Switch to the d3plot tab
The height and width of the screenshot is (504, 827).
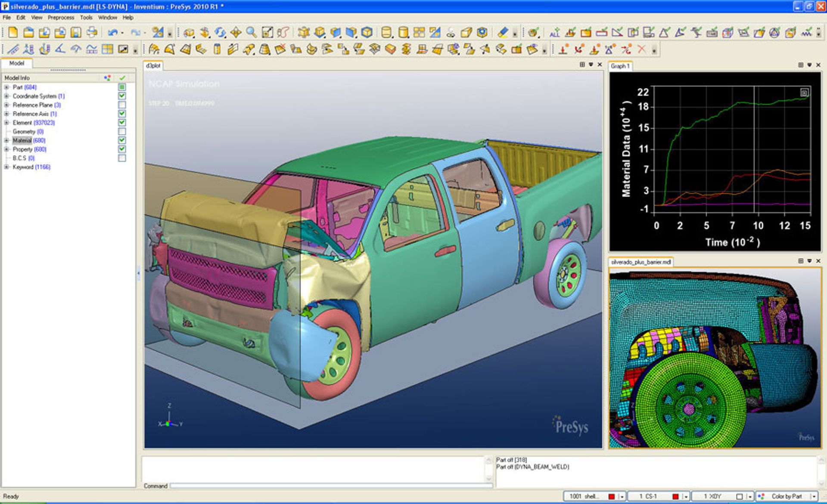pos(153,66)
